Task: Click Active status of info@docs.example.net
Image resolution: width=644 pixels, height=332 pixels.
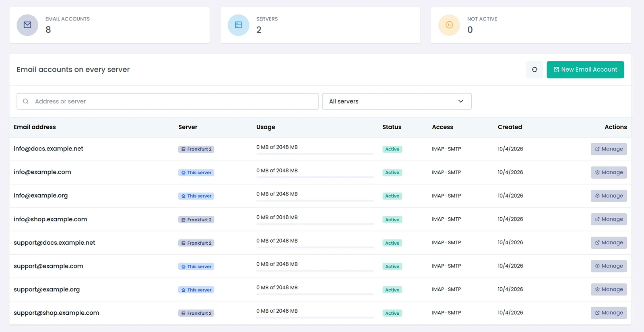Action: 392,149
